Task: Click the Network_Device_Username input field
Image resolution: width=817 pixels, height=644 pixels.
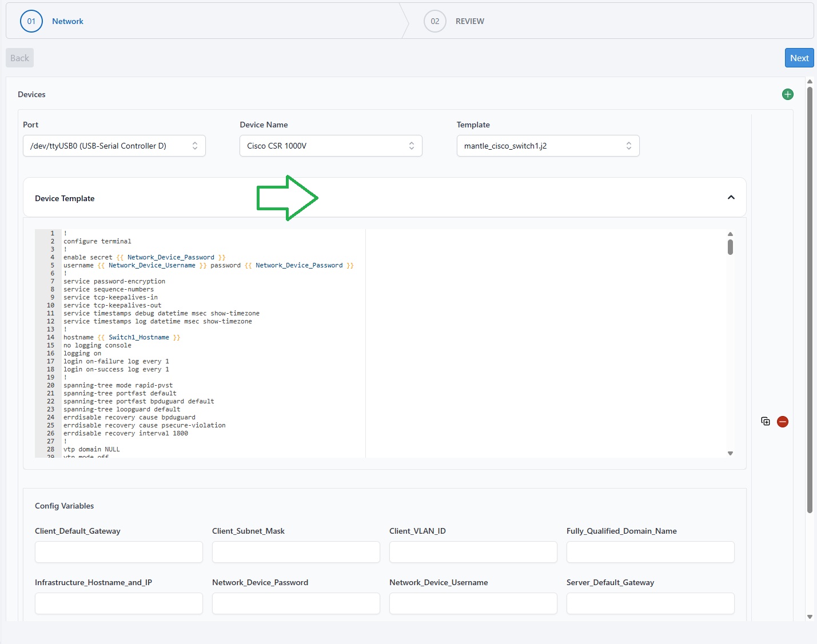Action: coord(473,603)
